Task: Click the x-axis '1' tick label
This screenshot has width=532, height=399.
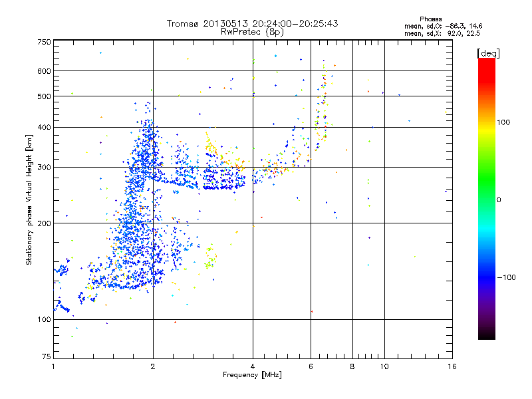Action: pos(53,366)
